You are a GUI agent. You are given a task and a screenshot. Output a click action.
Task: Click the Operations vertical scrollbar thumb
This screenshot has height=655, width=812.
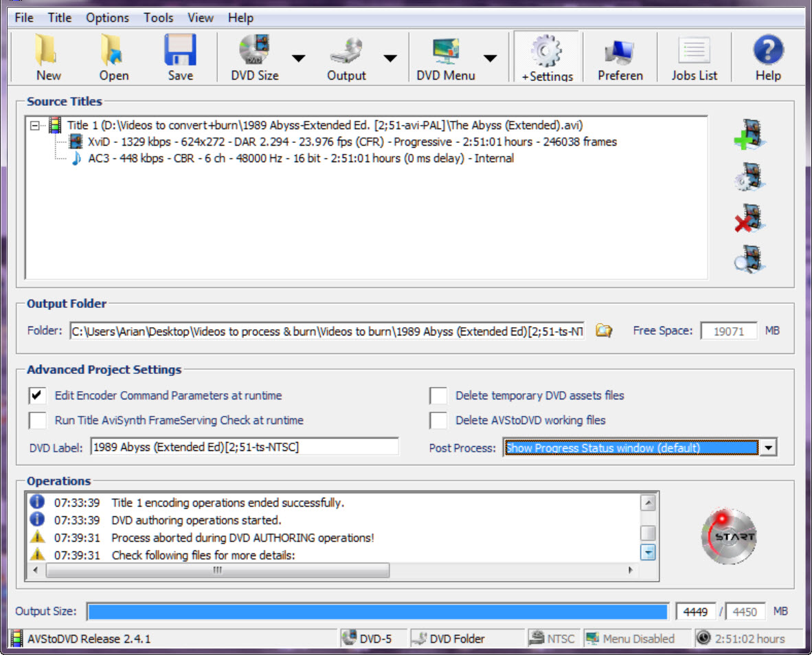coord(648,533)
